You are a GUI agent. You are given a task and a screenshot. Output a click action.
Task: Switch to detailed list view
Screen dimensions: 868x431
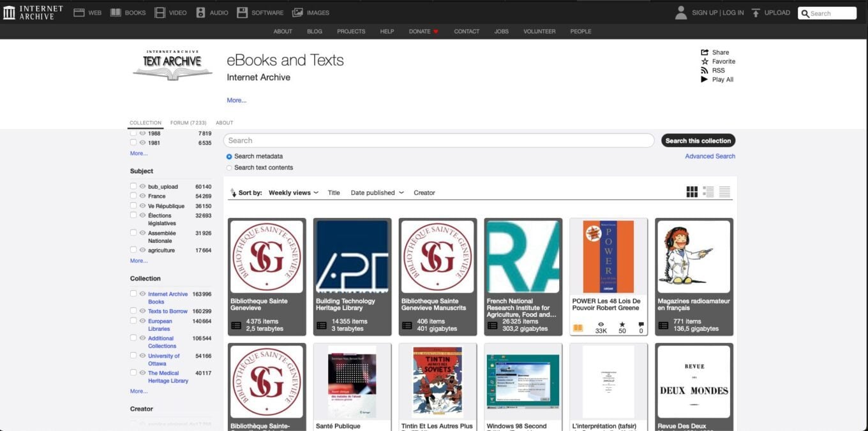tap(708, 192)
